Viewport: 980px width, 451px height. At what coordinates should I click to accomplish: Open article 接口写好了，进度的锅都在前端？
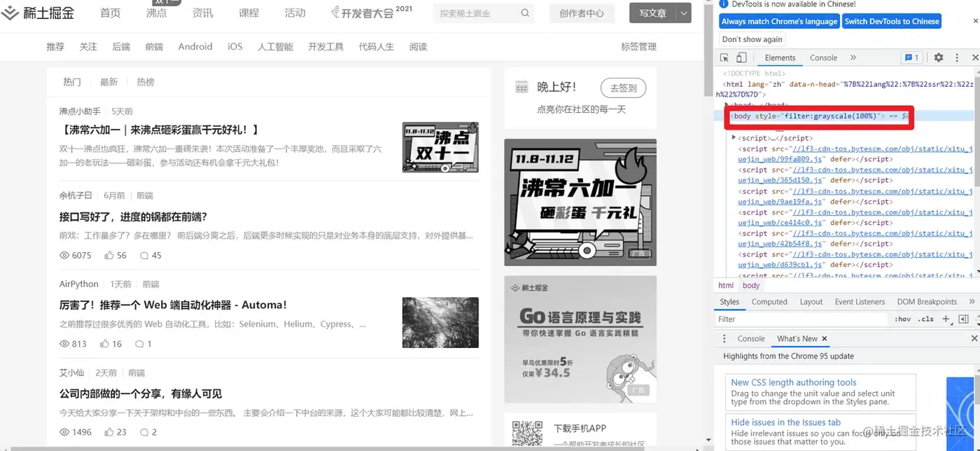point(133,216)
